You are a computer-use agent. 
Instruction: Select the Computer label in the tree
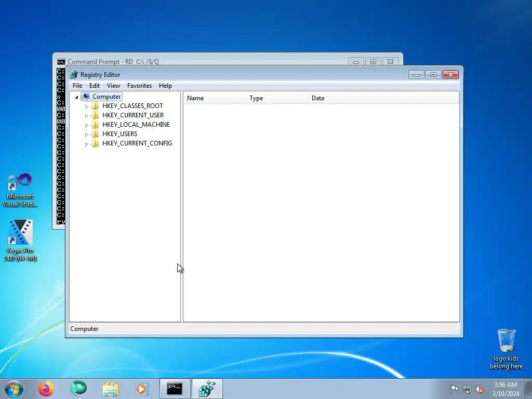pos(107,97)
